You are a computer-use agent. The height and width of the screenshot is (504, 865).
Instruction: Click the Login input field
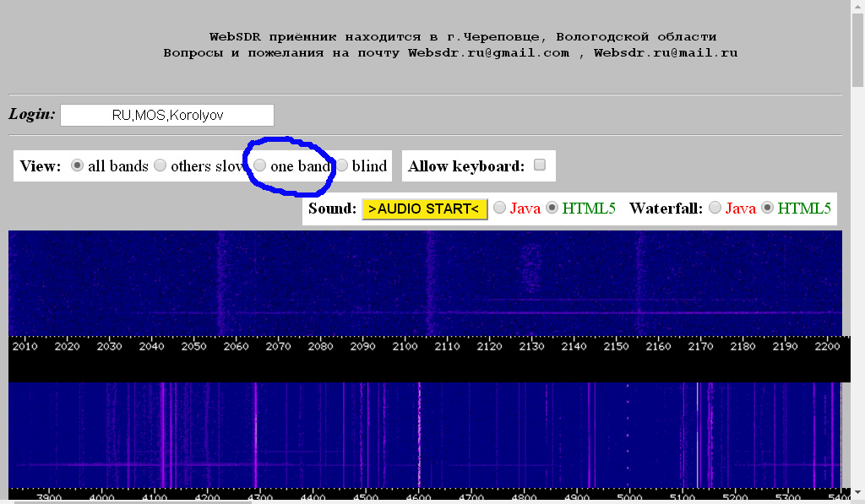(x=167, y=116)
